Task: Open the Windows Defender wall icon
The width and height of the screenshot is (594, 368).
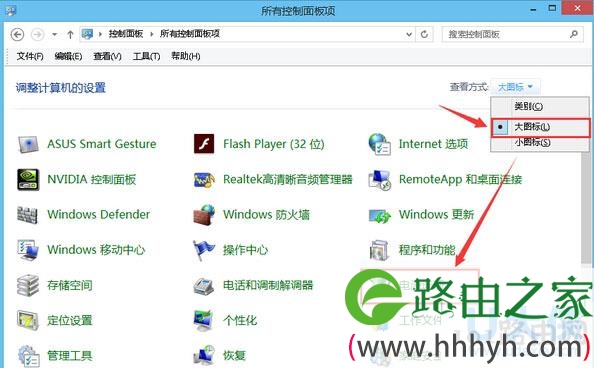Action: point(28,215)
